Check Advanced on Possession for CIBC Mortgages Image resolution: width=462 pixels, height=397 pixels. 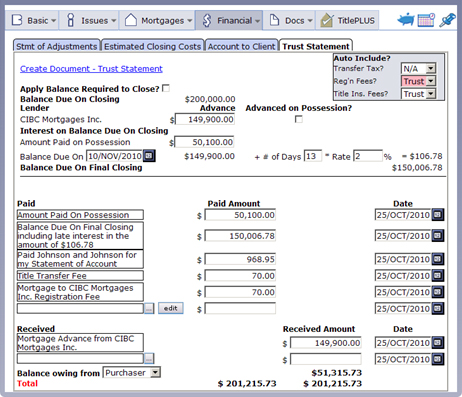click(299, 119)
